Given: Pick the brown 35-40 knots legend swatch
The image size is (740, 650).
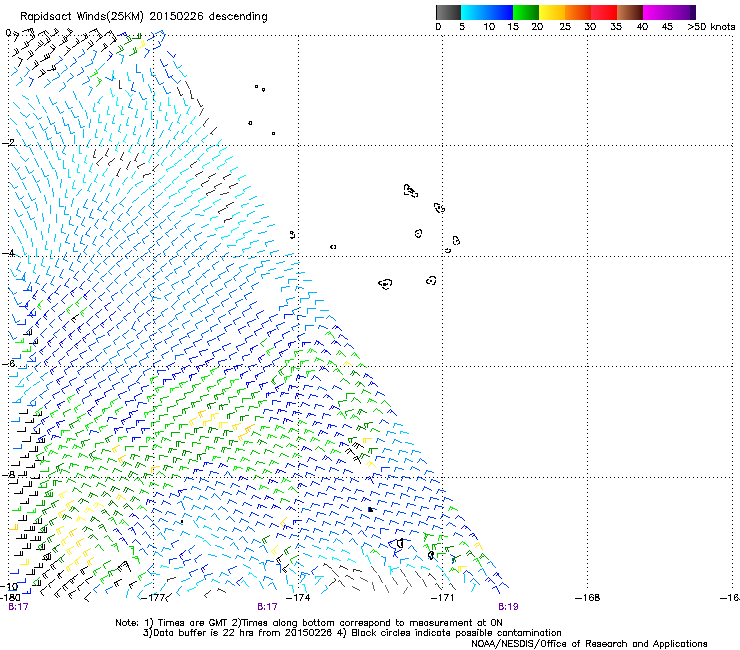Looking at the screenshot, I should coord(630,12).
